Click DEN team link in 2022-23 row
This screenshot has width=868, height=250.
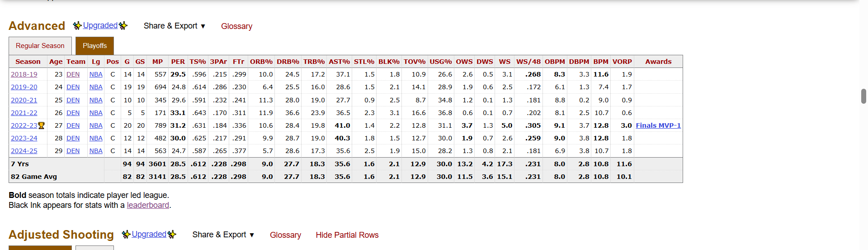[73, 125]
